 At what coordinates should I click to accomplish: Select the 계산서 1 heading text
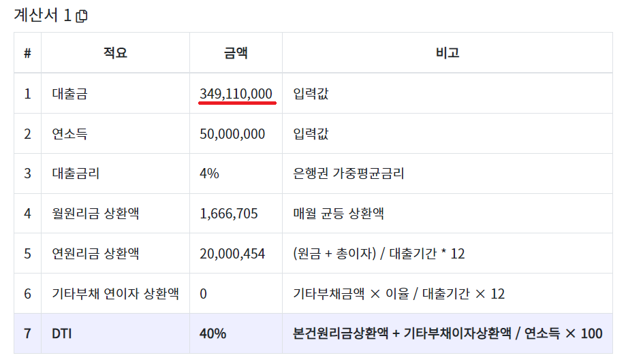42,16
